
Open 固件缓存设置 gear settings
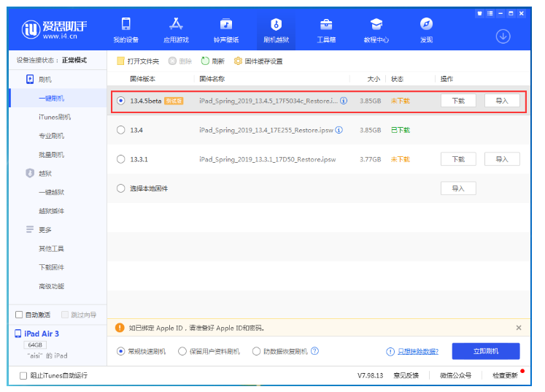[238, 61]
